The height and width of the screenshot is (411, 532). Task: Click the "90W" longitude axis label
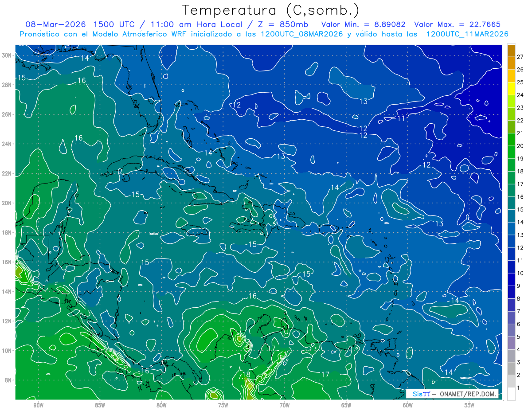point(38,405)
